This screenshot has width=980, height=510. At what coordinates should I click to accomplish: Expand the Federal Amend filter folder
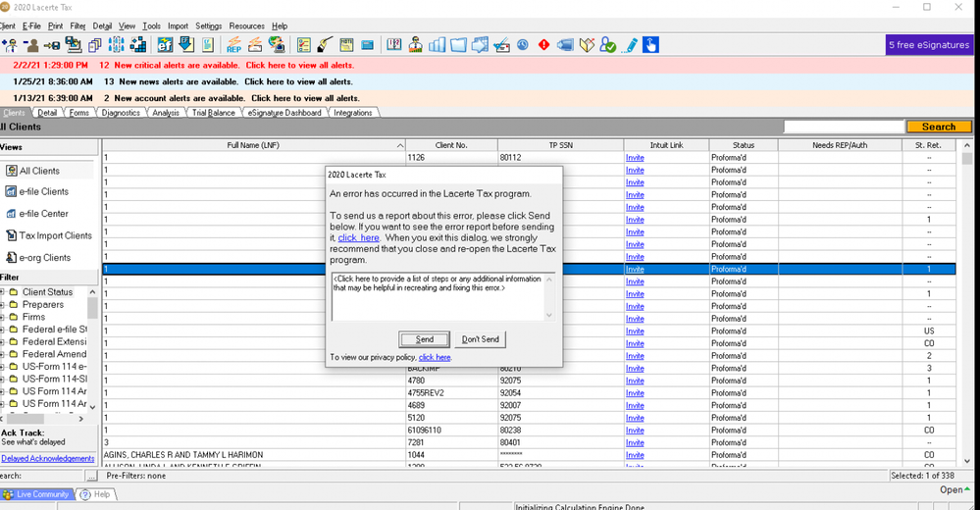point(3,354)
